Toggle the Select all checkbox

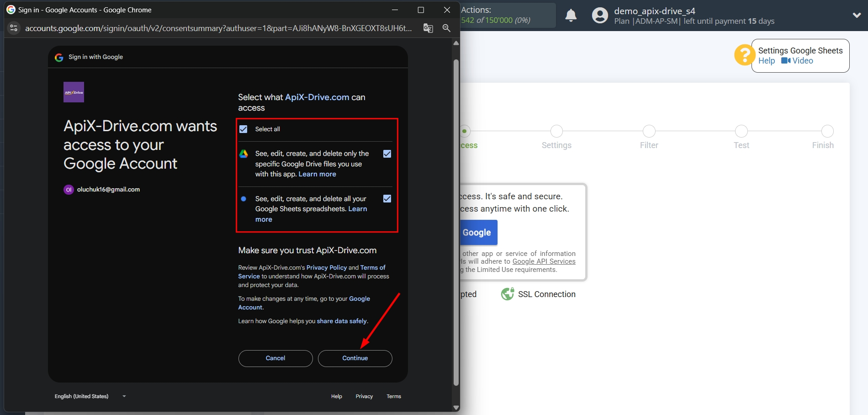point(243,129)
